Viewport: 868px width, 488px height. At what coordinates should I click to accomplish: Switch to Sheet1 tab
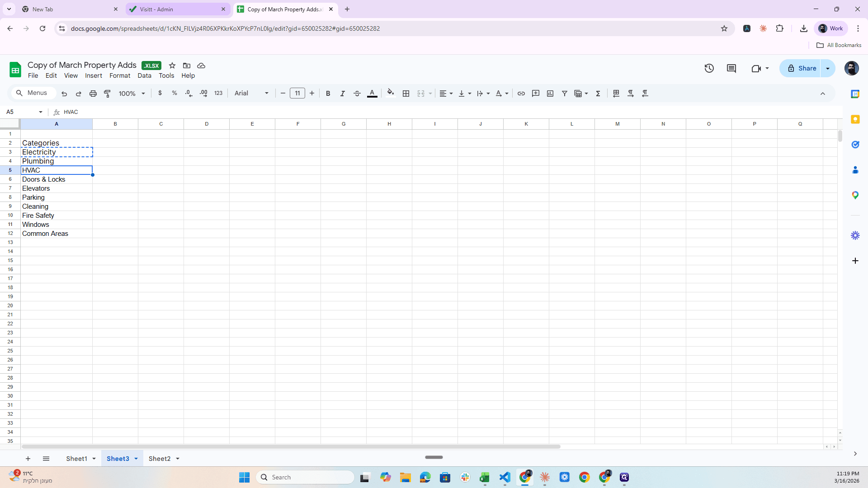point(76,459)
